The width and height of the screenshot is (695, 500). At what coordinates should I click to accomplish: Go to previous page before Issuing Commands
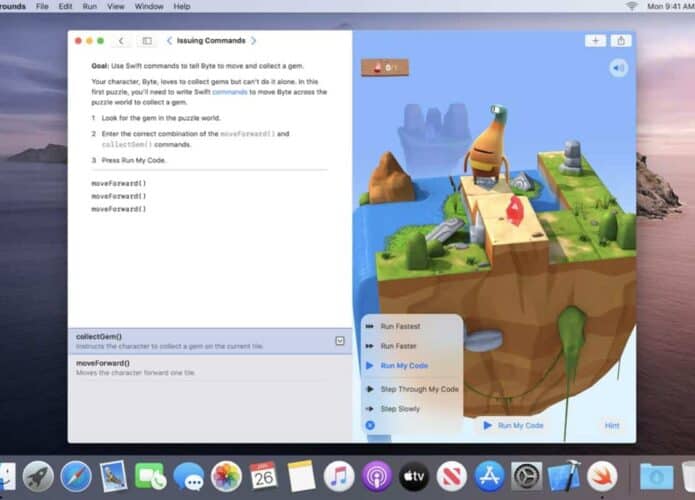coord(169,41)
